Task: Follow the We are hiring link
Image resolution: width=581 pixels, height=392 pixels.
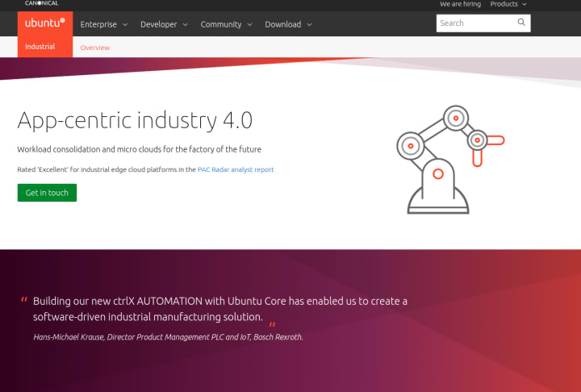Action: [460, 4]
